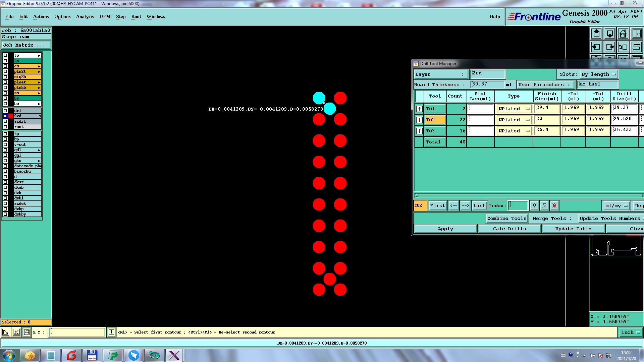Click the Index input field

[518, 205]
